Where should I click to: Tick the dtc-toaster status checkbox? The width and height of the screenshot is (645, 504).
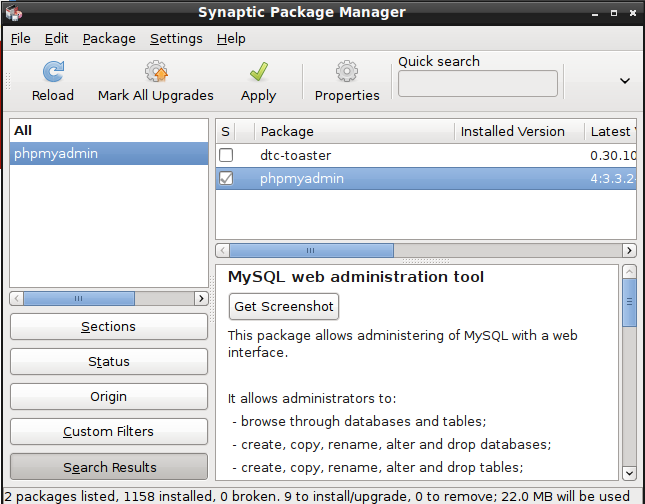tap(226, 155)
